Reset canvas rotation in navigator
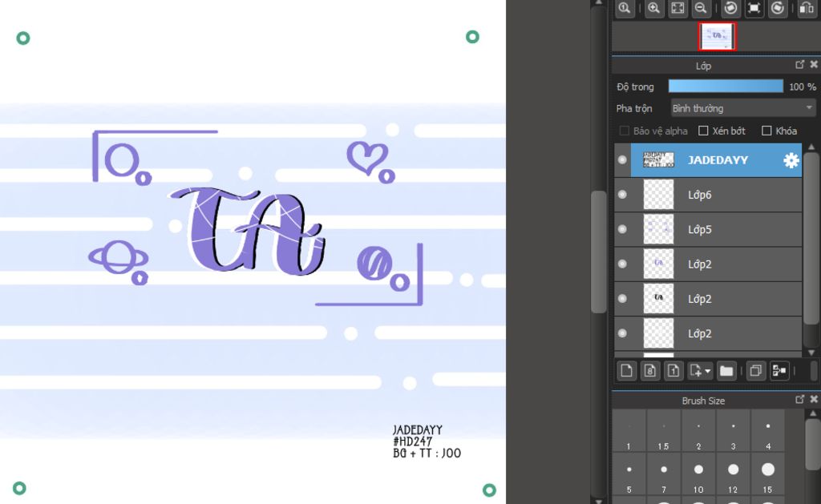The width and height of the screenshot is (821, 504). coord(754,8)
